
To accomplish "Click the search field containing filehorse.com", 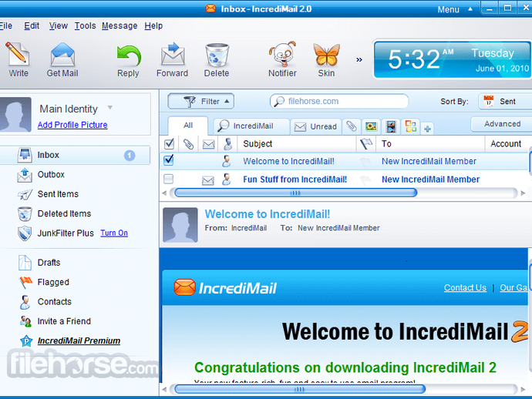I will pyautogui.click(x=339, y=102).
